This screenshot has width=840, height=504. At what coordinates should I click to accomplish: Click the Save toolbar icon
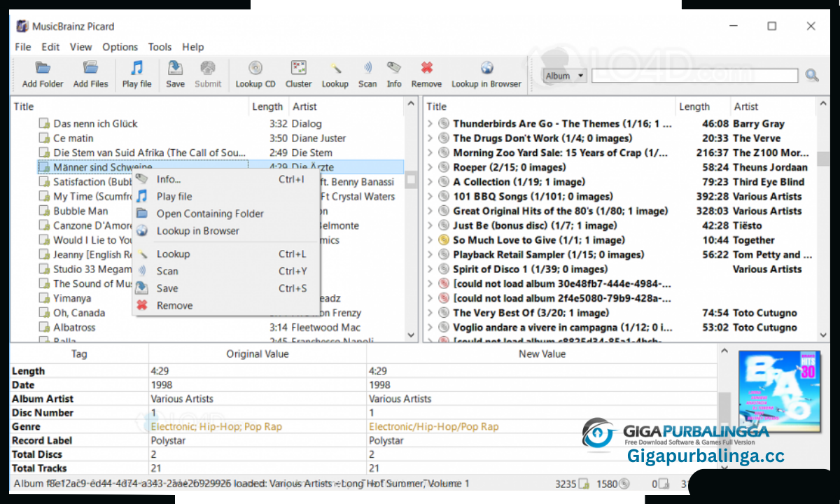click(x=175, y=68)
